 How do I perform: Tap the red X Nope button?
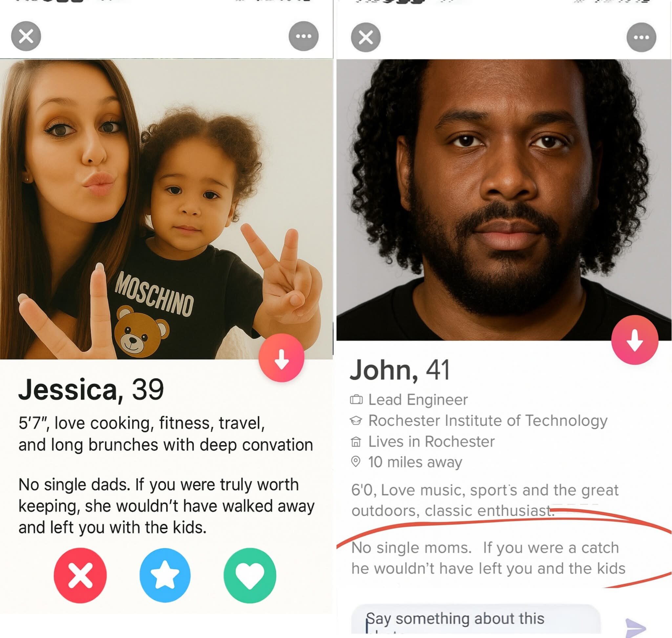click(80, 575)
